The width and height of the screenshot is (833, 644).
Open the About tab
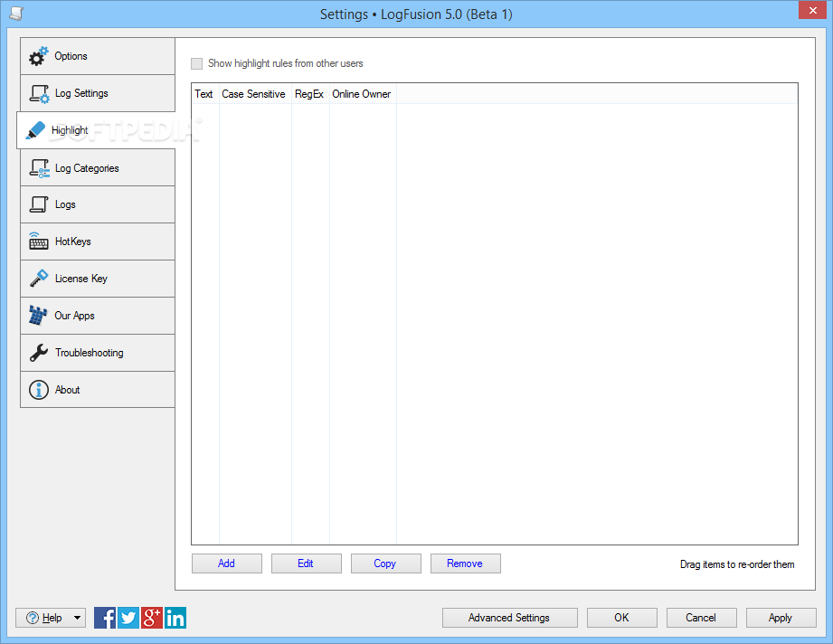98,390
